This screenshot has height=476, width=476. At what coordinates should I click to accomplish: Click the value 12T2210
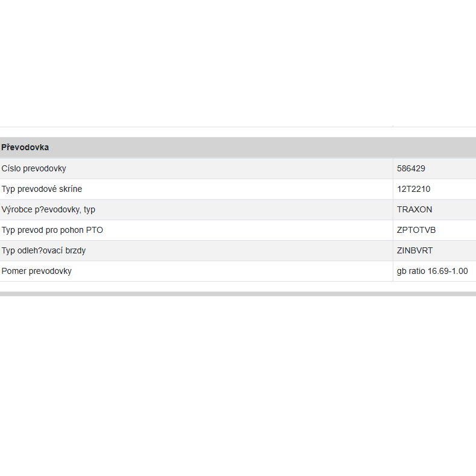pos(414,189)
